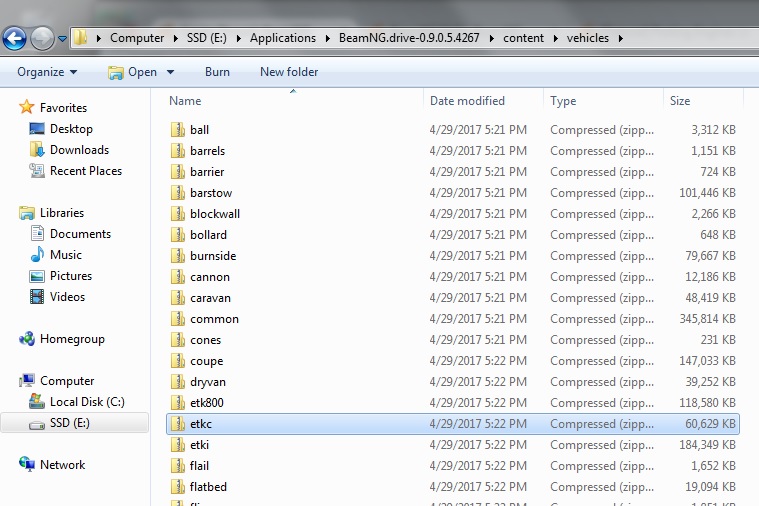The width and height of the screenshot is (759, 506).
Task: Select Favorites star in navigation pane
Action: 27,107
